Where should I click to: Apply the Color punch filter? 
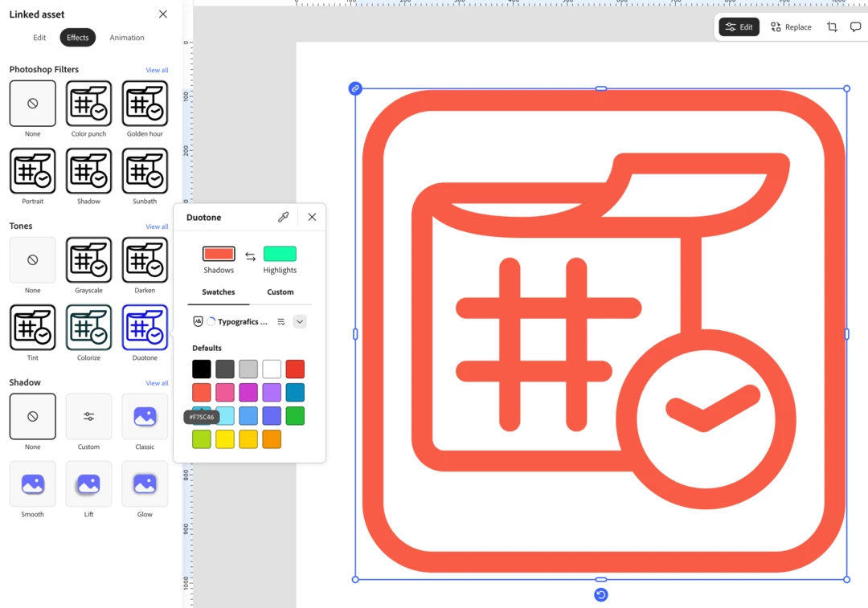[x=88, y=104]
